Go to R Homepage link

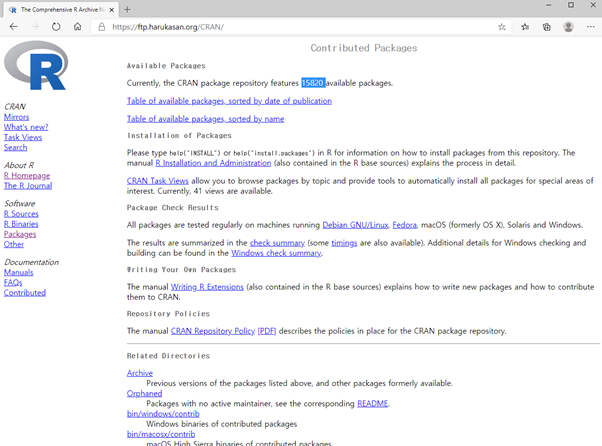click(27, 175)
